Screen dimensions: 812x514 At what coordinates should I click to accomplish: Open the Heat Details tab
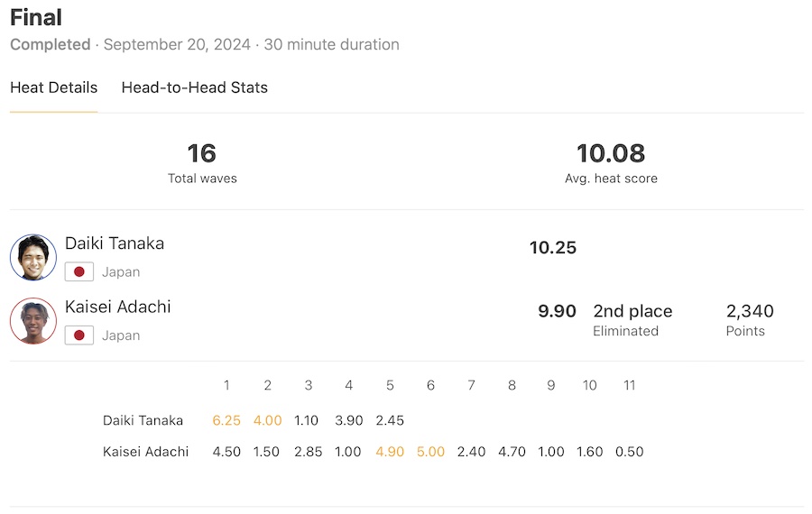(x=53, y=87)
